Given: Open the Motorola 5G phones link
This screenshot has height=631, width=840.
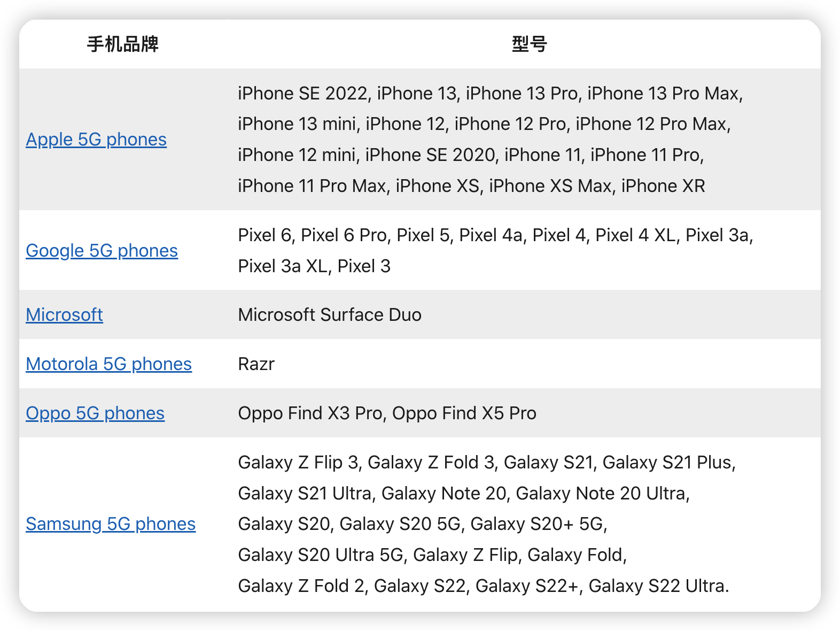Looking at the screenshot, I should [108, 364].
